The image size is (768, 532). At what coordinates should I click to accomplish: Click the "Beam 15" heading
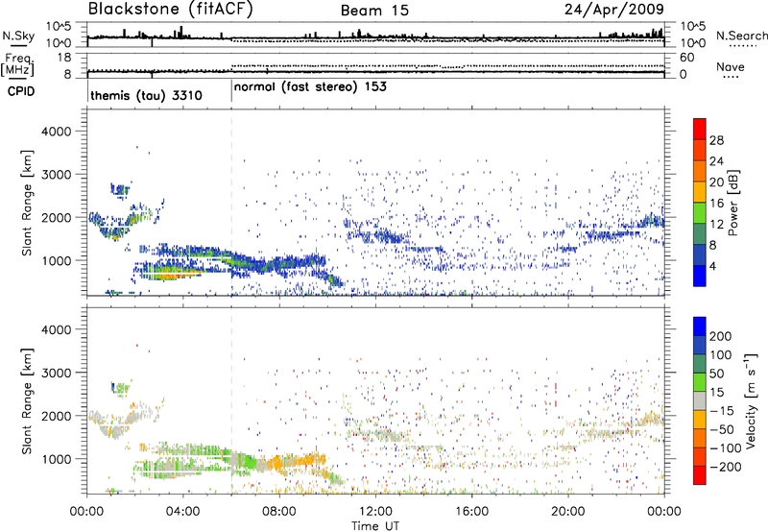pos(374,11)
